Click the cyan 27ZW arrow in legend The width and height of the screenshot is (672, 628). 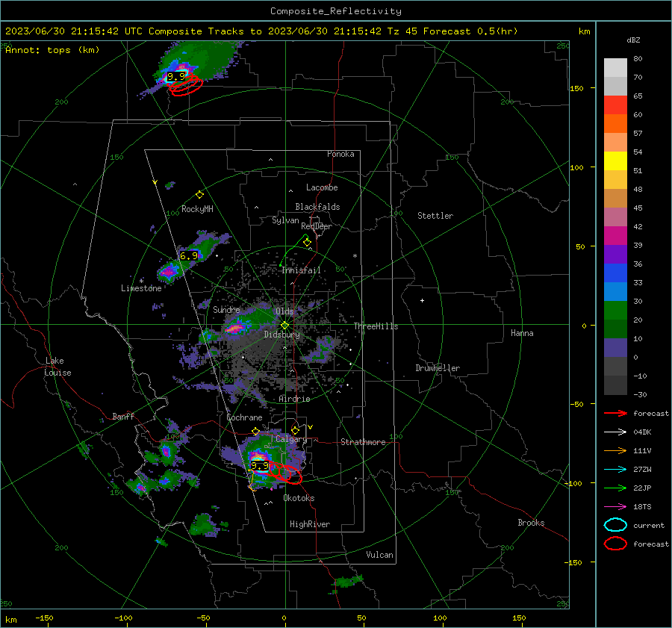tap(615, 470)
